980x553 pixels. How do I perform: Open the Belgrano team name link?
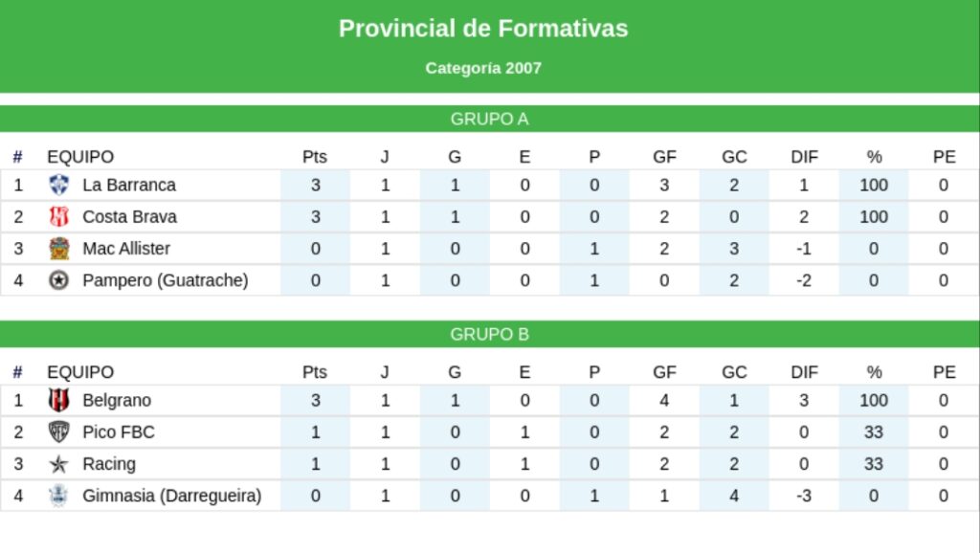coord(117,401)
